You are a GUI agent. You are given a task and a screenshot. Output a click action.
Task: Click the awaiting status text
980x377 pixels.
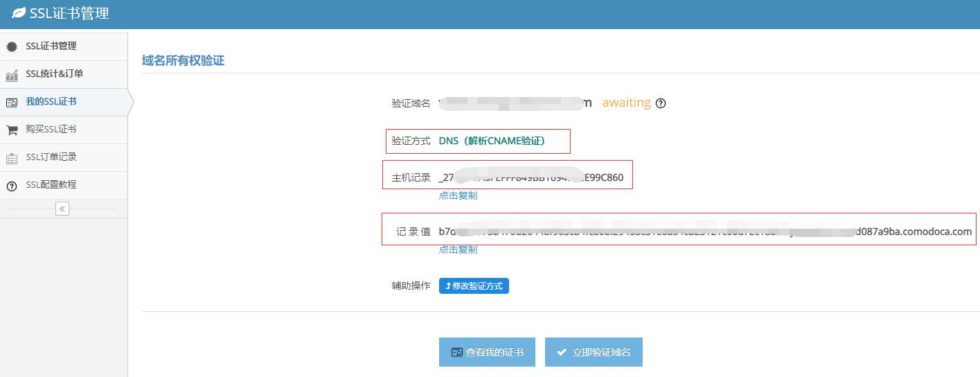[626, 103]
